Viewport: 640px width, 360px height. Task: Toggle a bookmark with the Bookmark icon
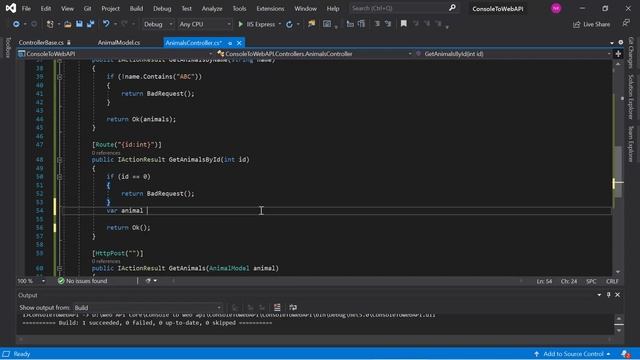(404, 24)
